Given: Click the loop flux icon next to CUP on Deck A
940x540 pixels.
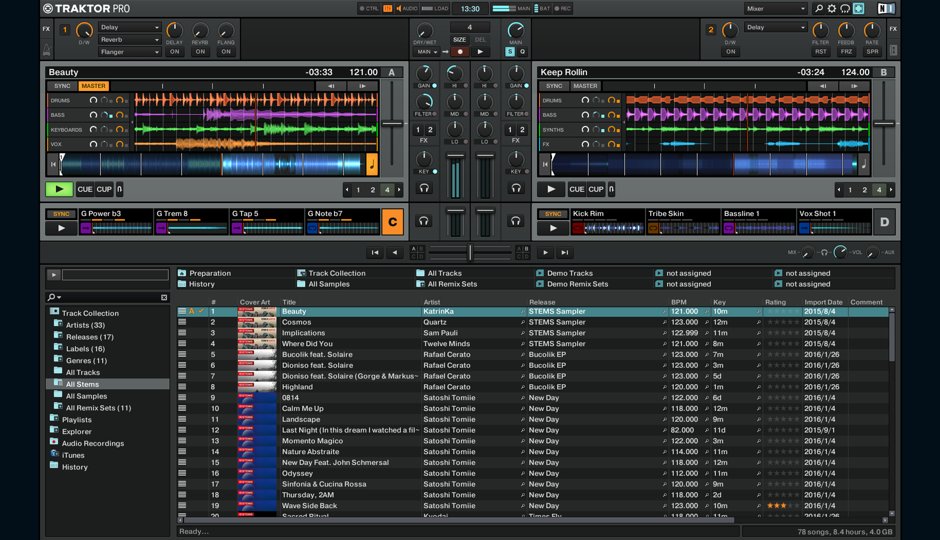Looking at the screenshot, I should (120, 189).
